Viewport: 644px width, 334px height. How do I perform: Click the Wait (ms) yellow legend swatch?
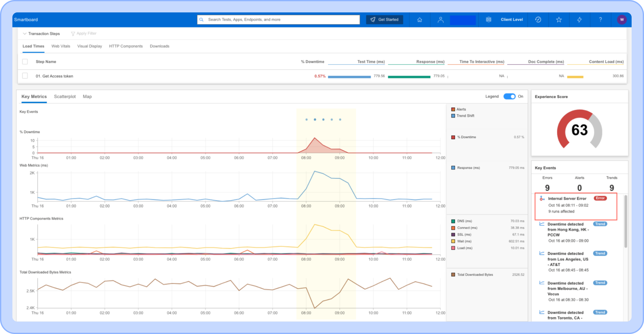(453, 241)
